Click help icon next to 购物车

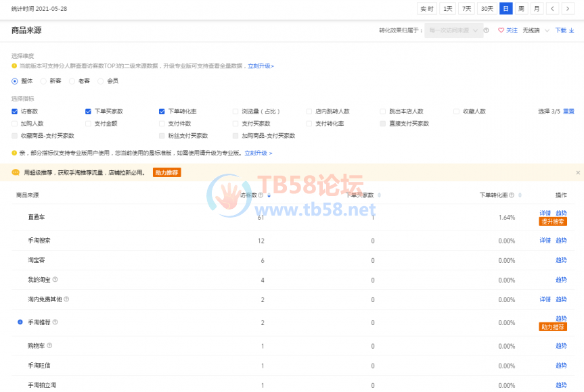49,345
